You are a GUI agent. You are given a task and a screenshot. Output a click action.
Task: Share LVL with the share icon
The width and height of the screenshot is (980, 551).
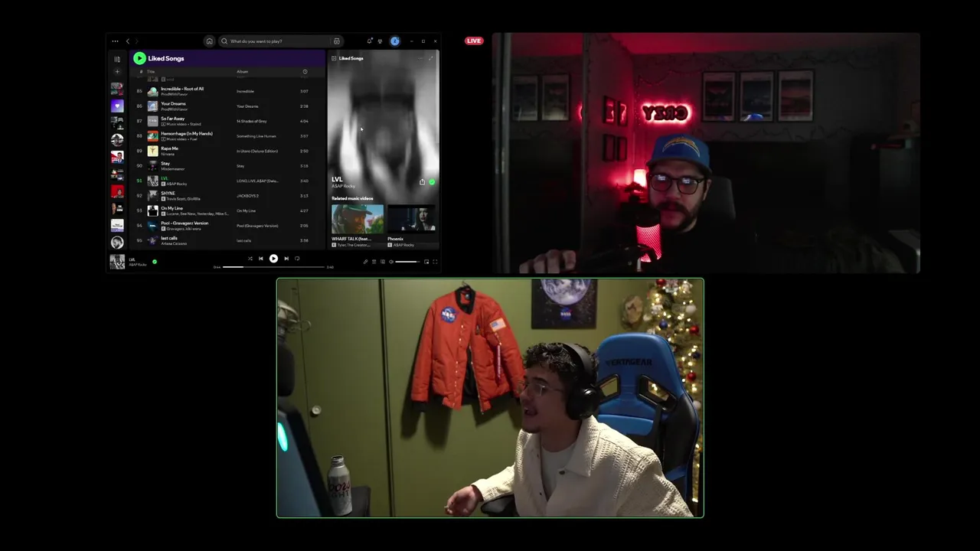click(x=422, y=182)
